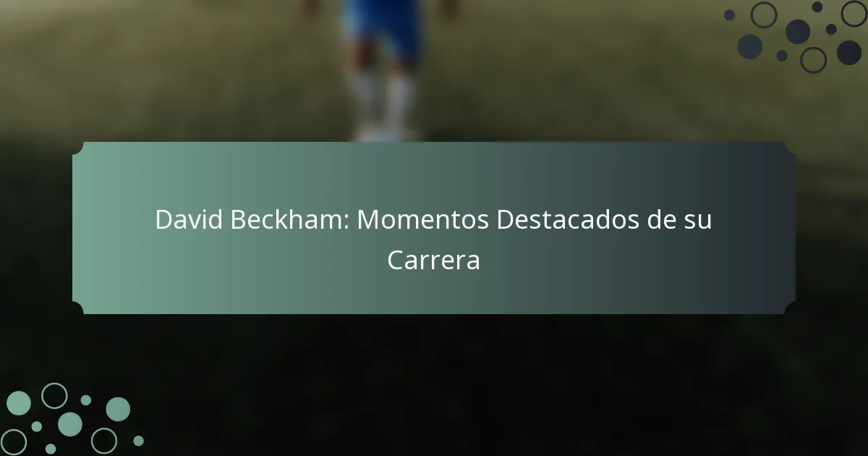Click the outlined ring at lower top-right cluster
This screenshot has width=868, height=456.
pyautogui.click(x=813, y=60)
